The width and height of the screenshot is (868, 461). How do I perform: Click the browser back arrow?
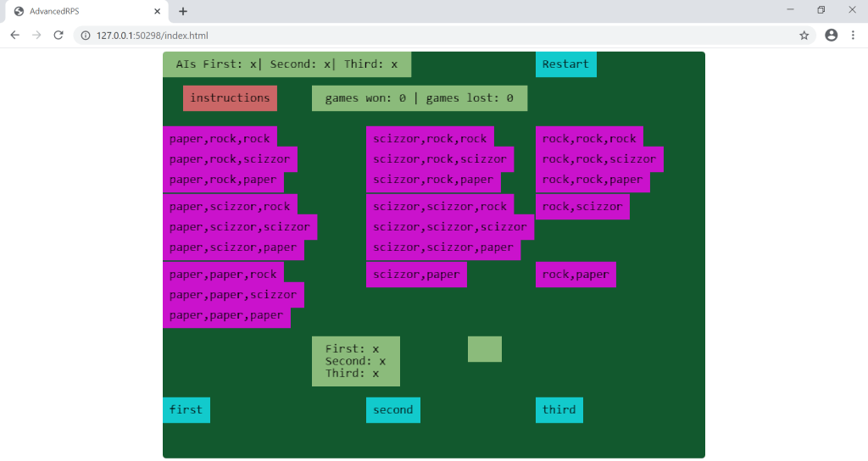[x=14, y=36]
